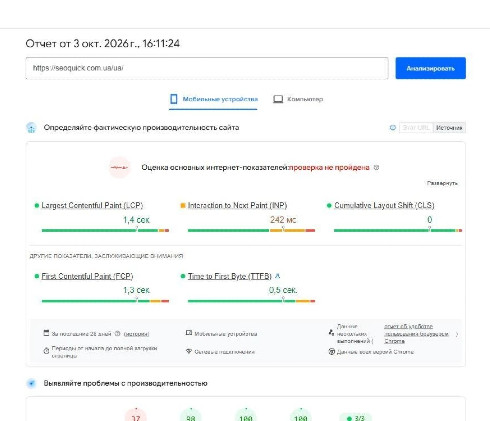Click Выявляйте проблемы с производительностью heading
Viewport: 490px width, 421px height.
point(125,383)
